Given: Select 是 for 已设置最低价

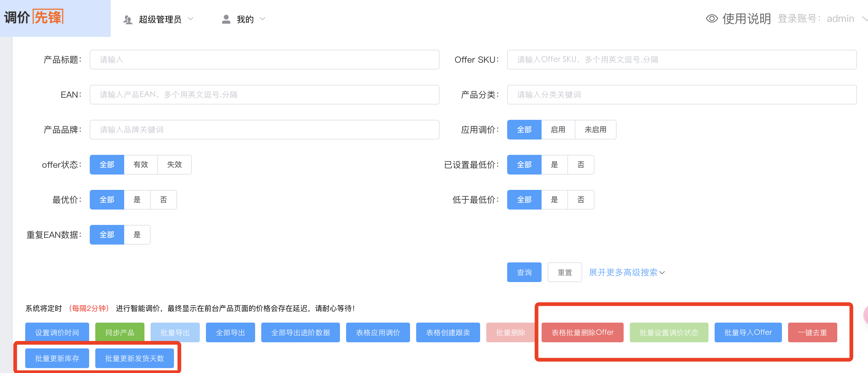Looking at the screenshot, I should click(x=554, y=164).
